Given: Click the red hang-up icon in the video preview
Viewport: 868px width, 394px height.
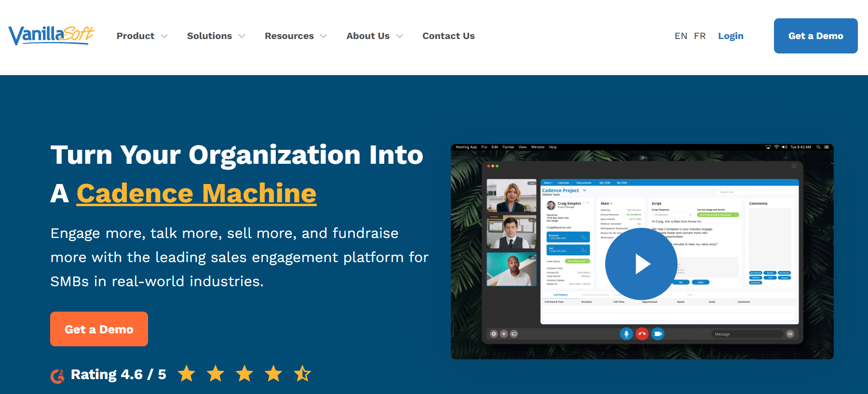Looking at the screenshot, I should [x=642, y=333].
